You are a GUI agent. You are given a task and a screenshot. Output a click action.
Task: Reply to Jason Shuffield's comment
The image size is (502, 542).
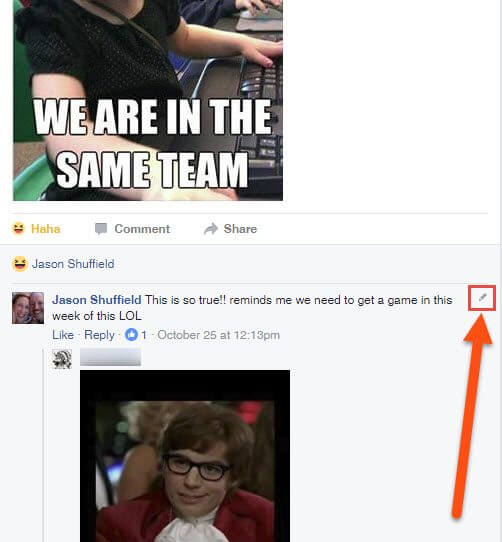tap(99, 335)
